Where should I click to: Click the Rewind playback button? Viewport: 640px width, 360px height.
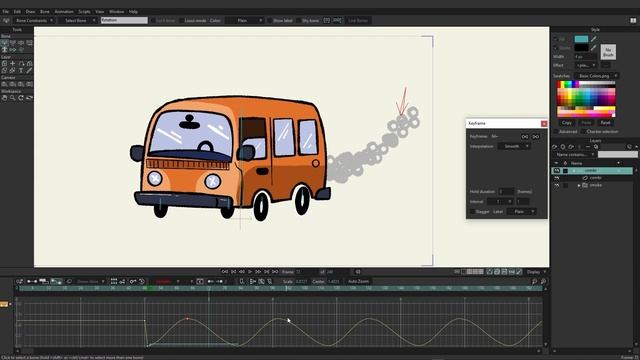click(x=225, y=271)
